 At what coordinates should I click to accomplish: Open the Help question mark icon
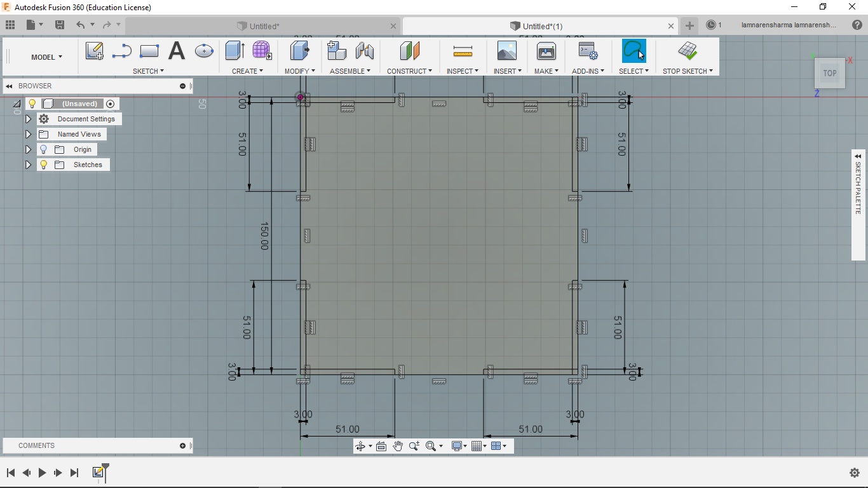[857, 25]
